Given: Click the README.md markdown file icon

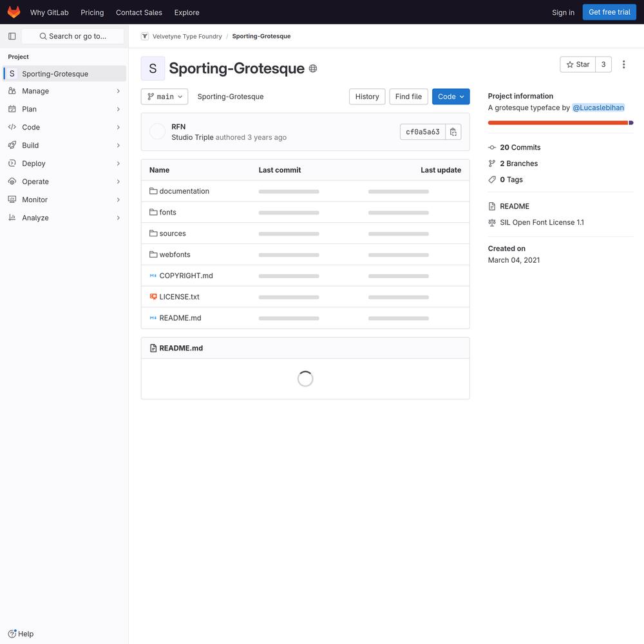Looking at the screenshot, I should coord(153,318).
